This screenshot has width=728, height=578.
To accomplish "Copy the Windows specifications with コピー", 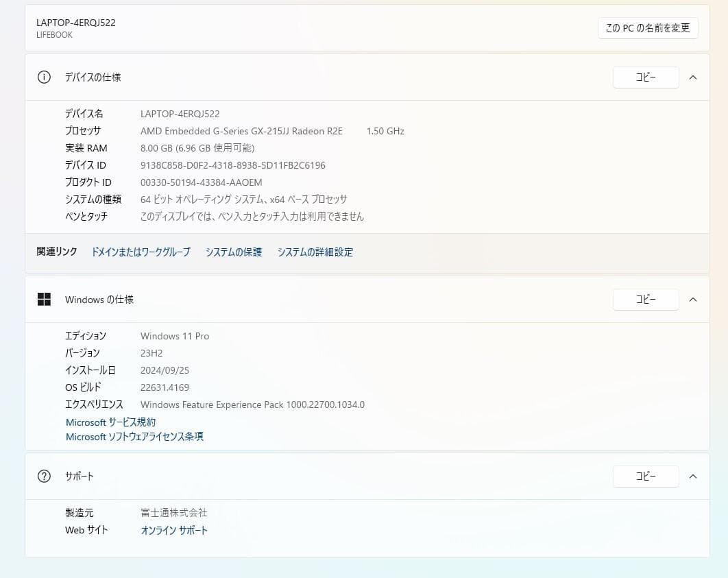I will tap(645, 299).
